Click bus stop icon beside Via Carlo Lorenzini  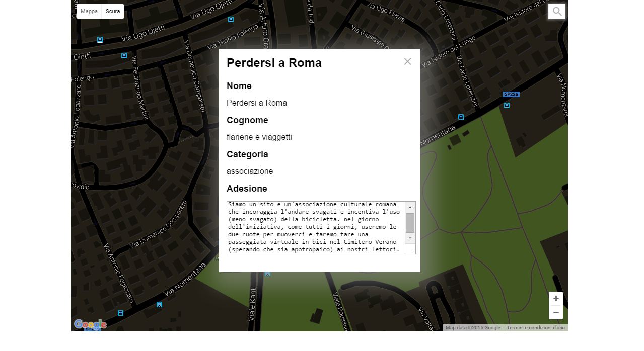click(461, 117)
